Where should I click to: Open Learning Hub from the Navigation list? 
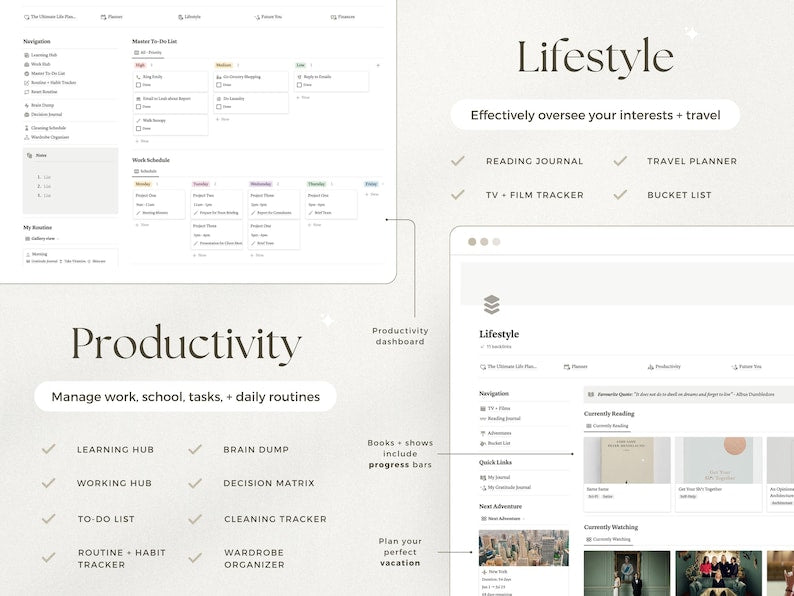pos(43,55)
